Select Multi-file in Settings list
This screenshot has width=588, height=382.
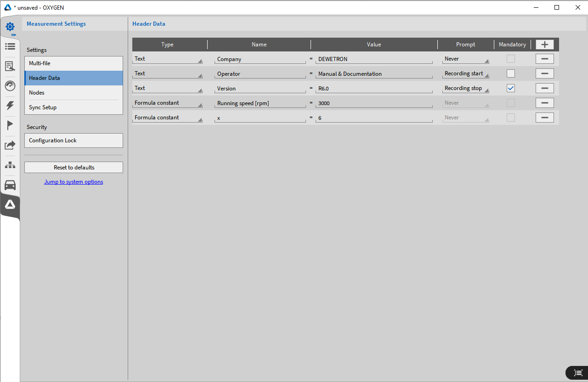[73, 63]
